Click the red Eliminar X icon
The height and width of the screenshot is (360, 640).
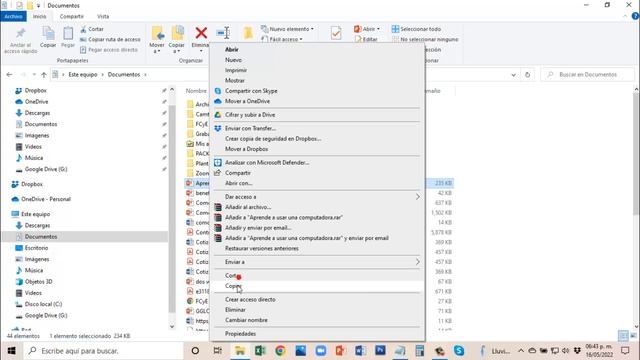point(201,33)
